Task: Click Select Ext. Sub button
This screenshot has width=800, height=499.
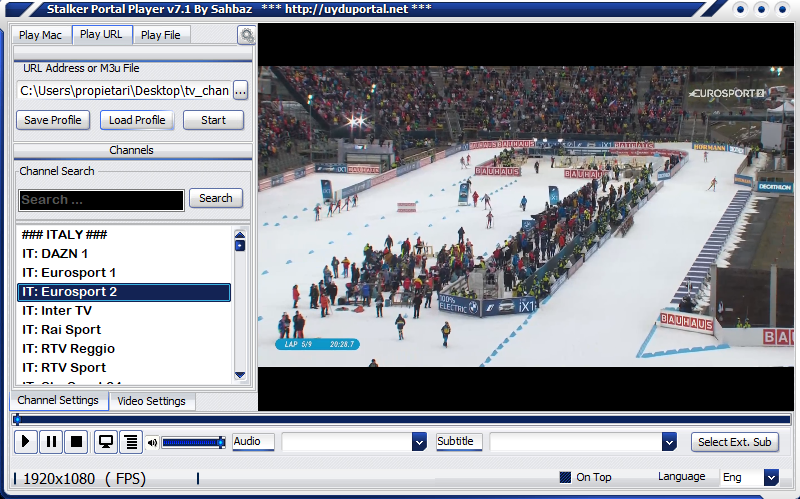Action: point(735,442)
